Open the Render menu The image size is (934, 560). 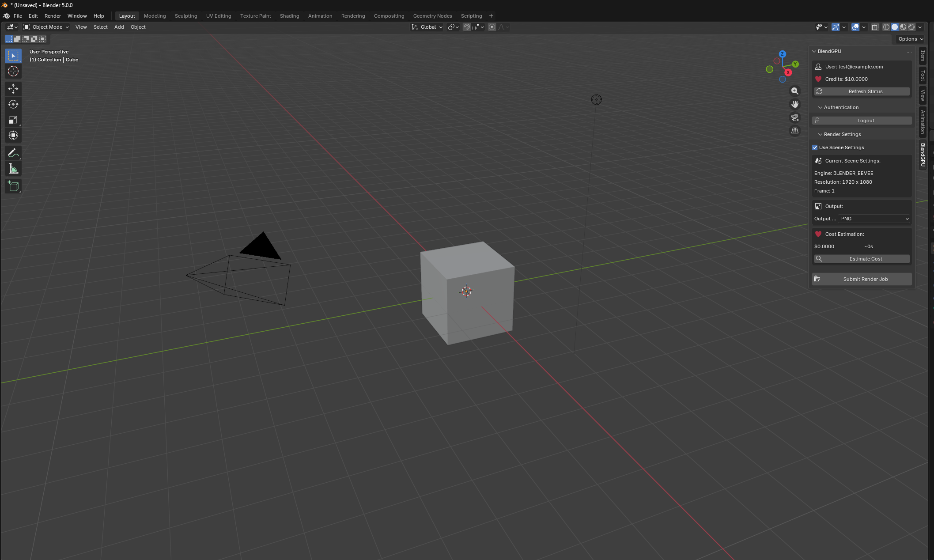pos(53,15)
